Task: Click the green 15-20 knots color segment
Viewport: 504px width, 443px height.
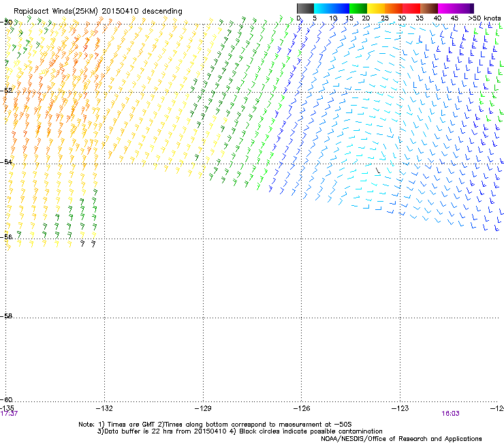Action: click(x=358, y=8)
